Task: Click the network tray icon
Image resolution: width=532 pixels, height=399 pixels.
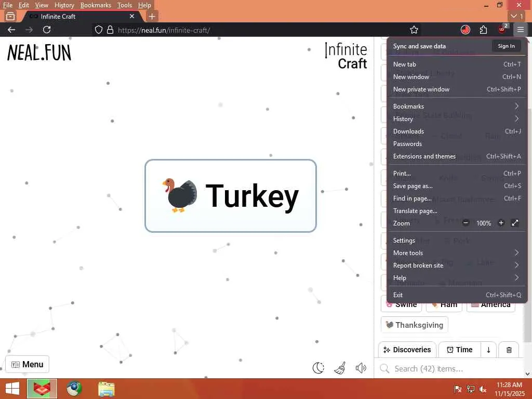Action: point(471,389)
